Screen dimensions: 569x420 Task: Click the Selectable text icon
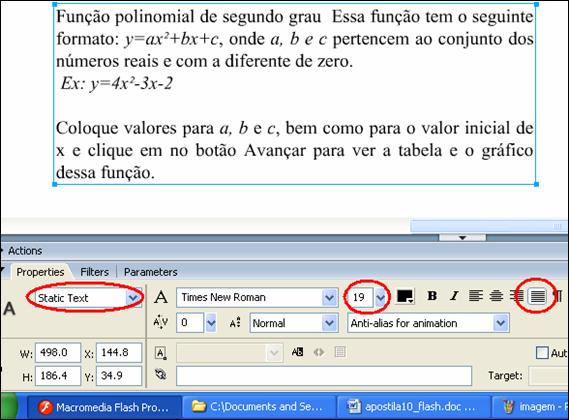click(x=297, y=352)
